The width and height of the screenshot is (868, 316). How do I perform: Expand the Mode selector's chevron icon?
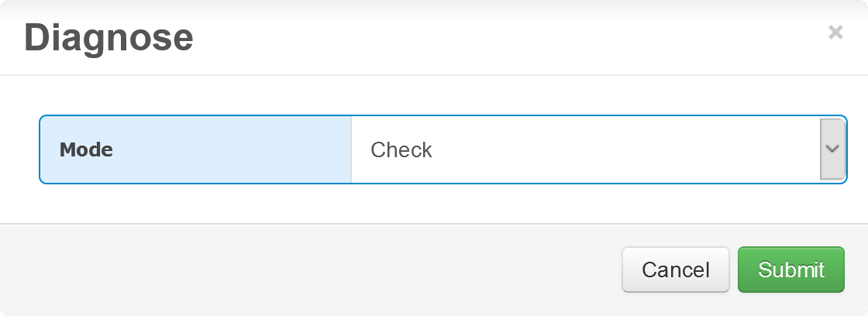[832, 149]
